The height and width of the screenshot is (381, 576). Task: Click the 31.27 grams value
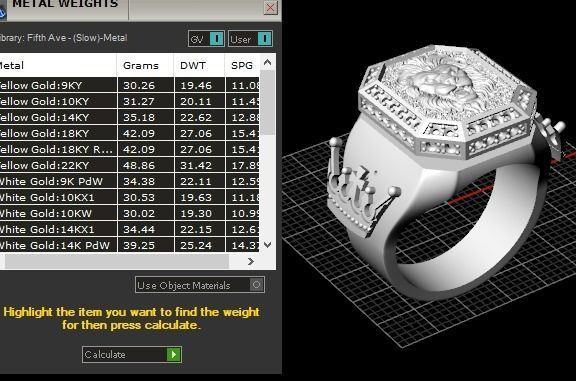click(139, 101)
